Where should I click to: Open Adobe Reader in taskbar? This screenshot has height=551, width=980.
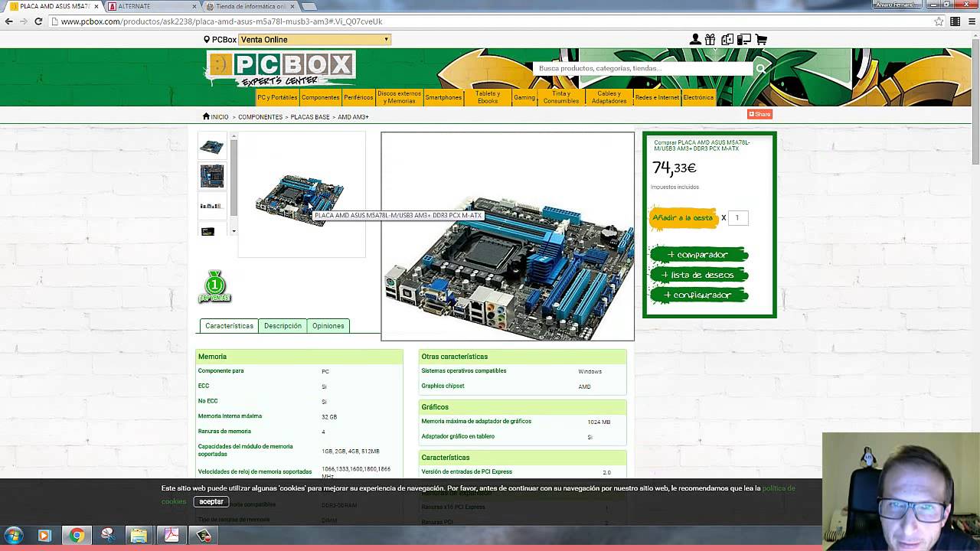point(171,536)
